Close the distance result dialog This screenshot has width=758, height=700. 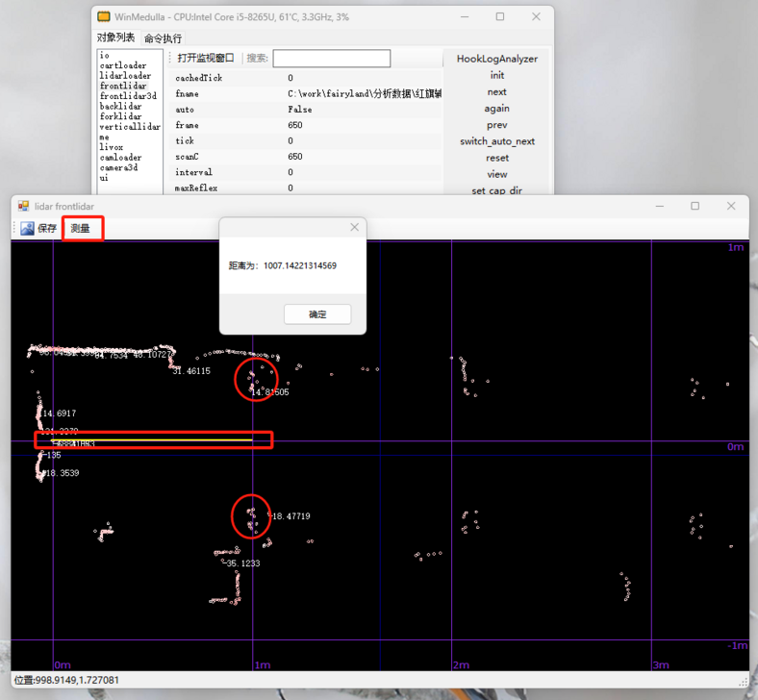click(354, 227)
